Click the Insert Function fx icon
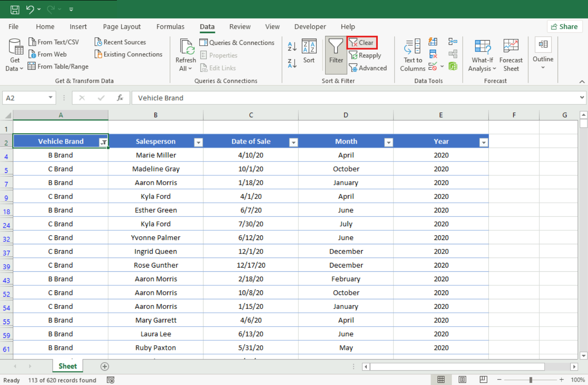This screenshot has width=588, height=385. [120, 98]
